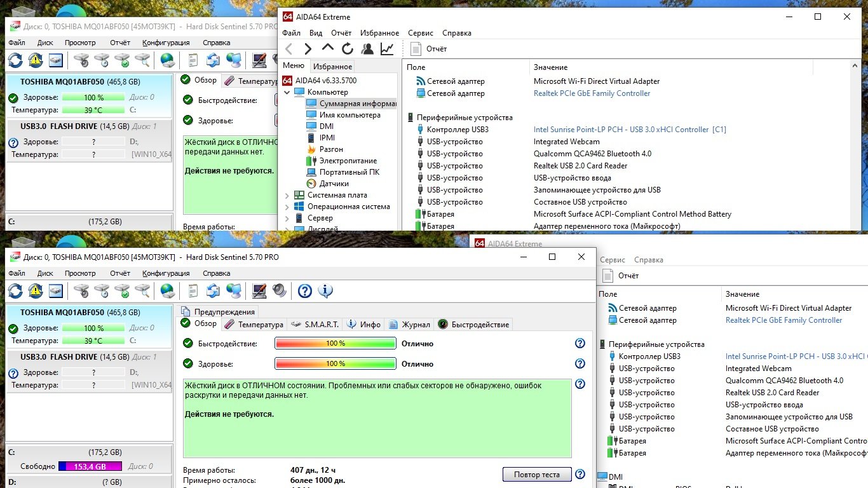Select Электропитание in the AIDA64 tree
The height and width of the screenshot is (488, 868).
[348, 161]
